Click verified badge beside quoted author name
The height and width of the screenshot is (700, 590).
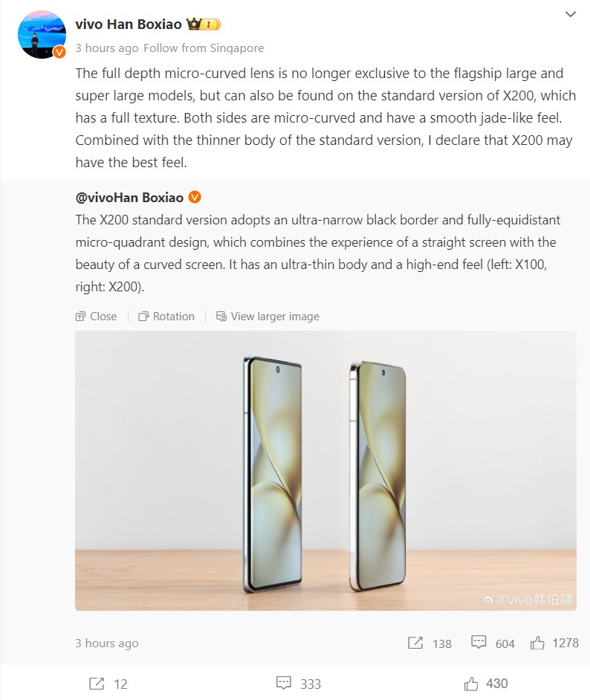point(195,198)
